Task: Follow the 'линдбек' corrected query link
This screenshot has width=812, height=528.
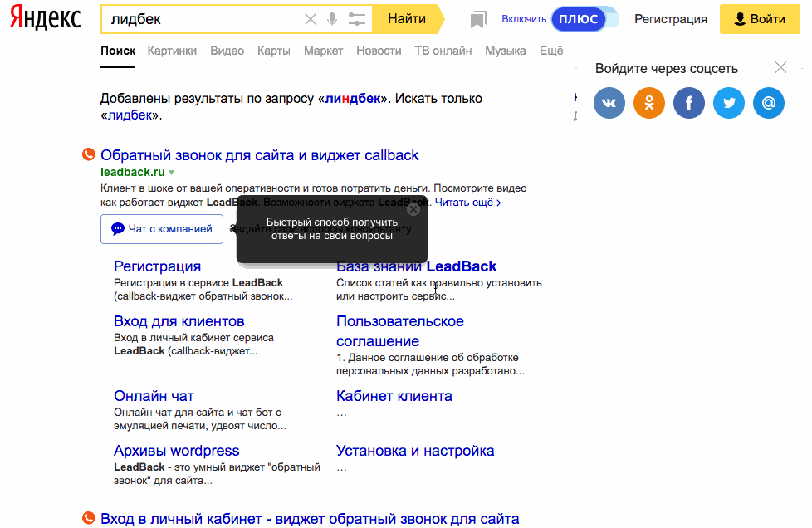Action: [353, 98]
